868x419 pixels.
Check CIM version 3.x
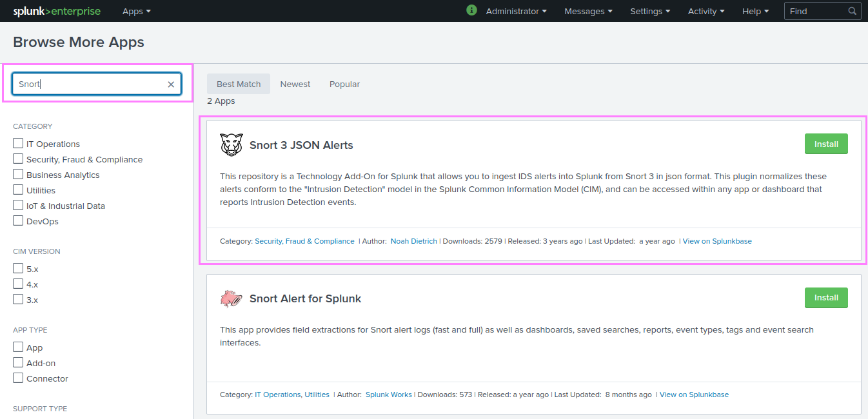[18, 299]
